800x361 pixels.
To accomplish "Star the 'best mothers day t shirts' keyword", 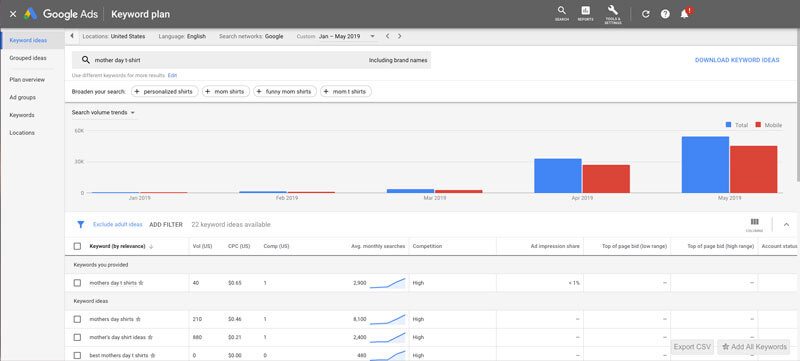I will (x=153, y=355).
